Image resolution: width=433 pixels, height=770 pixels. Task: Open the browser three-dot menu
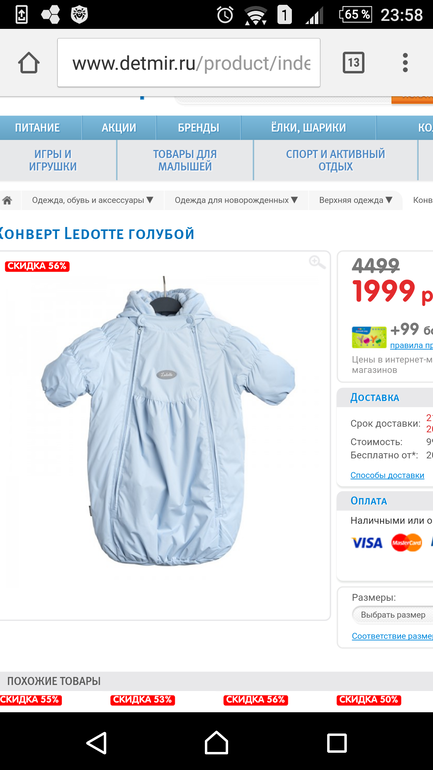[405, 63]
